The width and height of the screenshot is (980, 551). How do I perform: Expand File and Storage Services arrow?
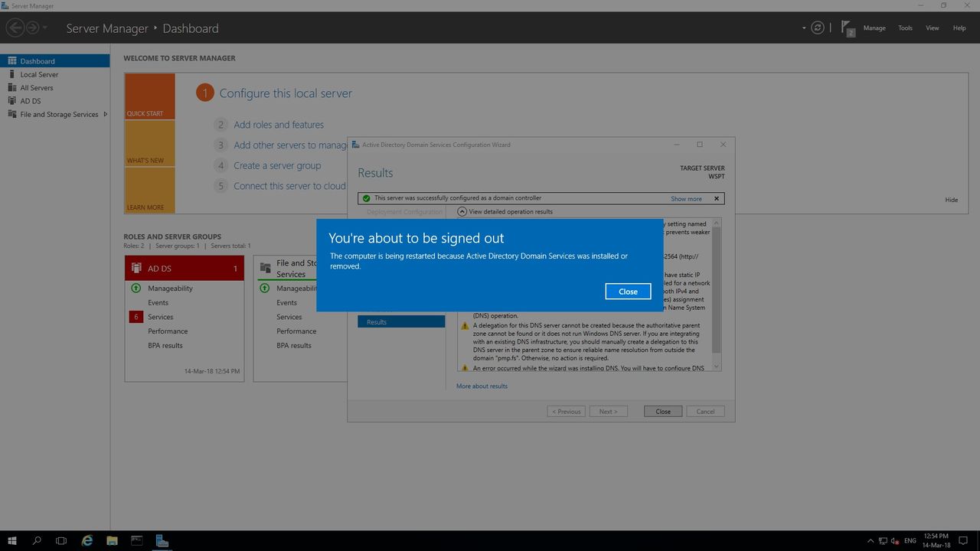click(105, 114)
